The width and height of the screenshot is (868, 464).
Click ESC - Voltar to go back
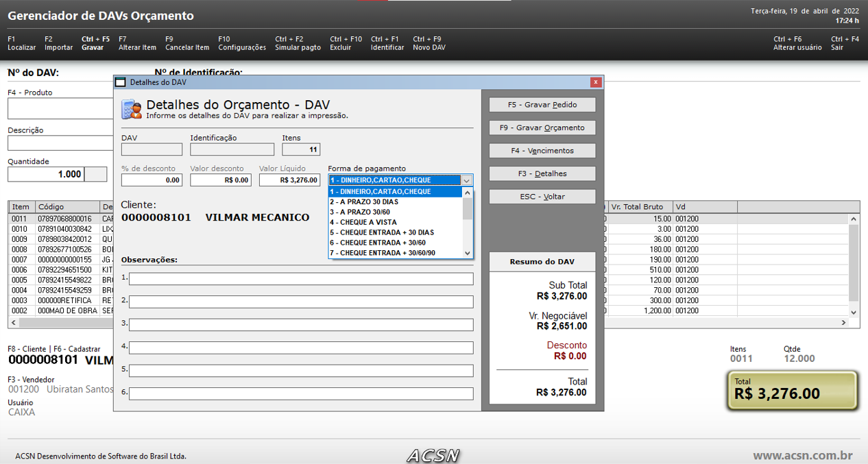pyautogui.click(x=542, y=197)
